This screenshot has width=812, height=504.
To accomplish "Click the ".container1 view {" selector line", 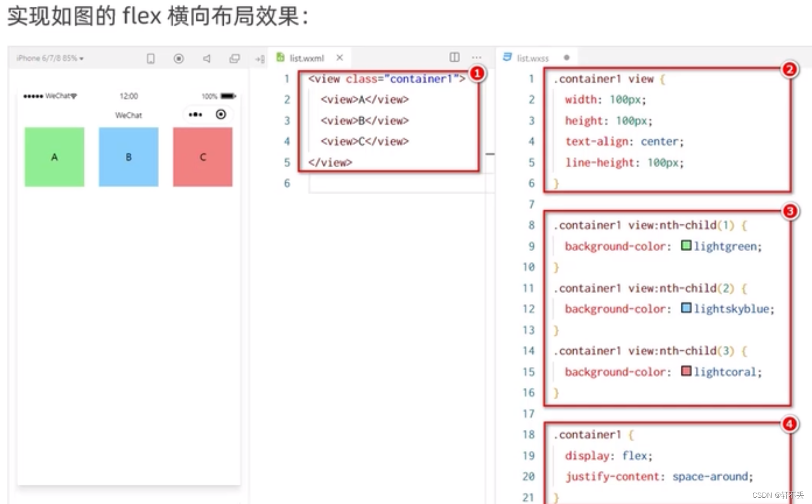I will coord(610,79).
